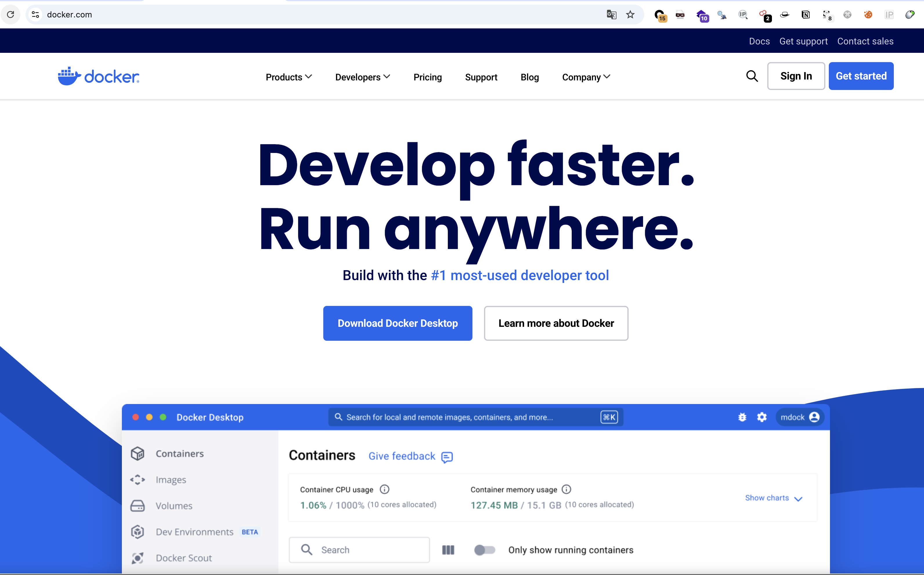Click Download Docker Desktop button
This screenshot has width=924, height=577.
point(398,323)
